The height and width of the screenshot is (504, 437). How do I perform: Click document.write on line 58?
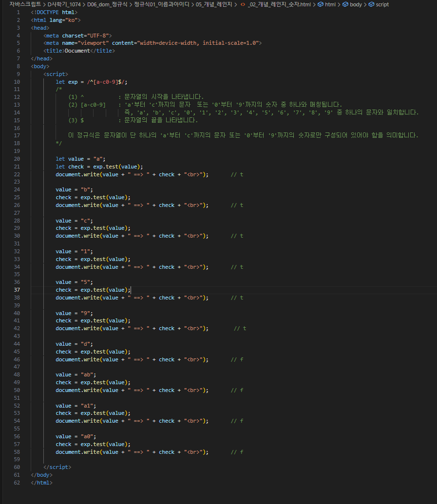(x=77, y=452)
